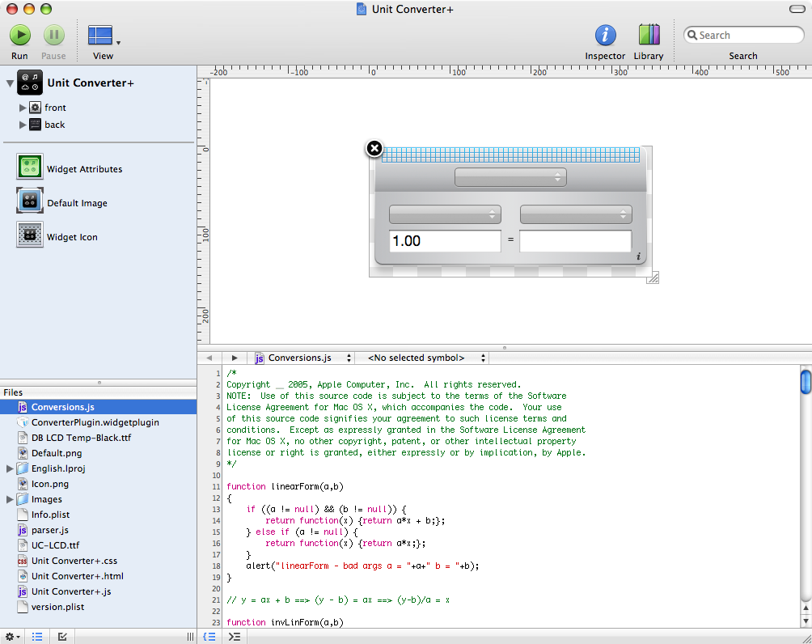Open the Conversions.js file popup in editor

click(x=303, y=358)
